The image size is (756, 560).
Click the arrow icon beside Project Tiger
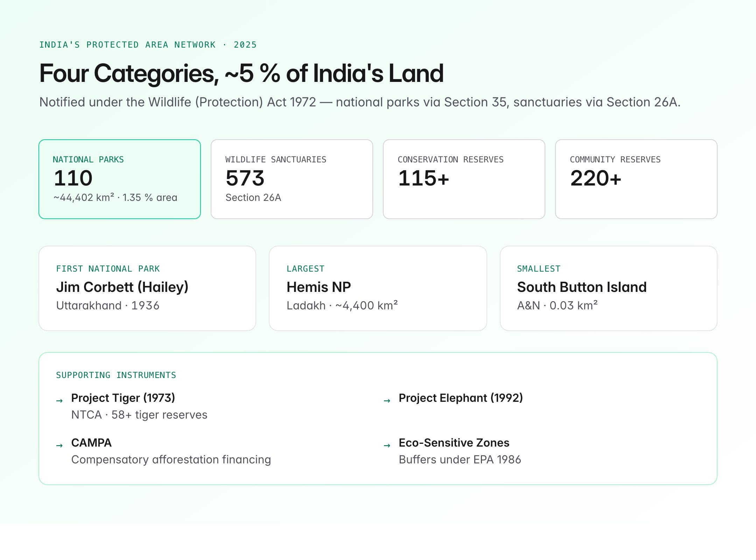pos(59,400)
